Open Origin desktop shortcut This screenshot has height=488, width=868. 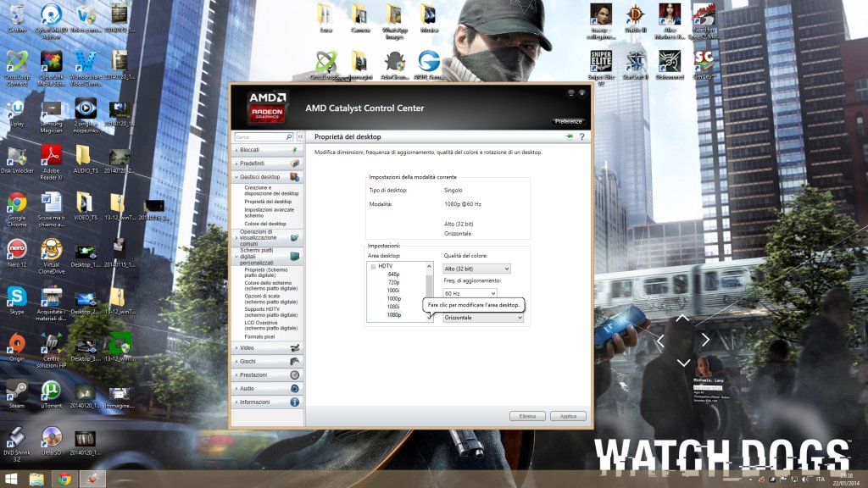pyautogui.click(x=17, y=347)
